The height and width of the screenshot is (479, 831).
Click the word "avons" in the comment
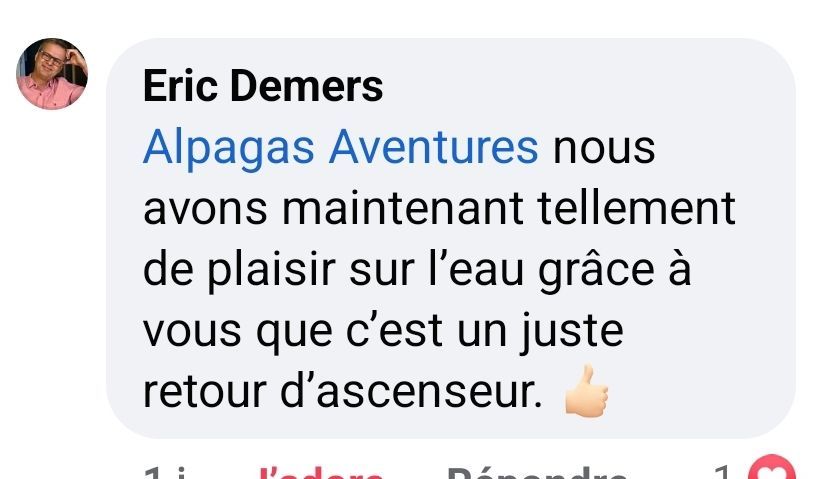(205, 210)
